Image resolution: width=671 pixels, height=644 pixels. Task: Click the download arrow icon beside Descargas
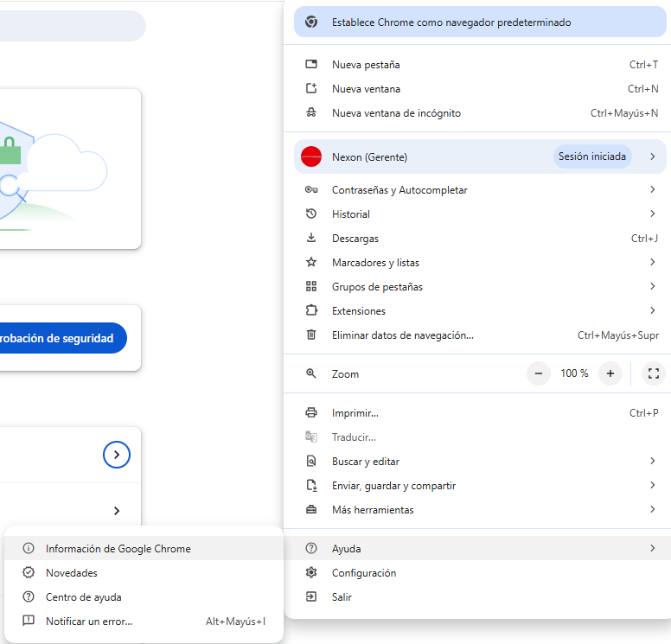click(311, 238)
